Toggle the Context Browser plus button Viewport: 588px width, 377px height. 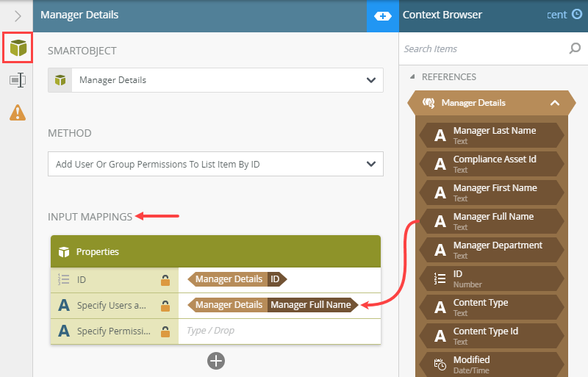pyautogui.click(x=383, y=15)
